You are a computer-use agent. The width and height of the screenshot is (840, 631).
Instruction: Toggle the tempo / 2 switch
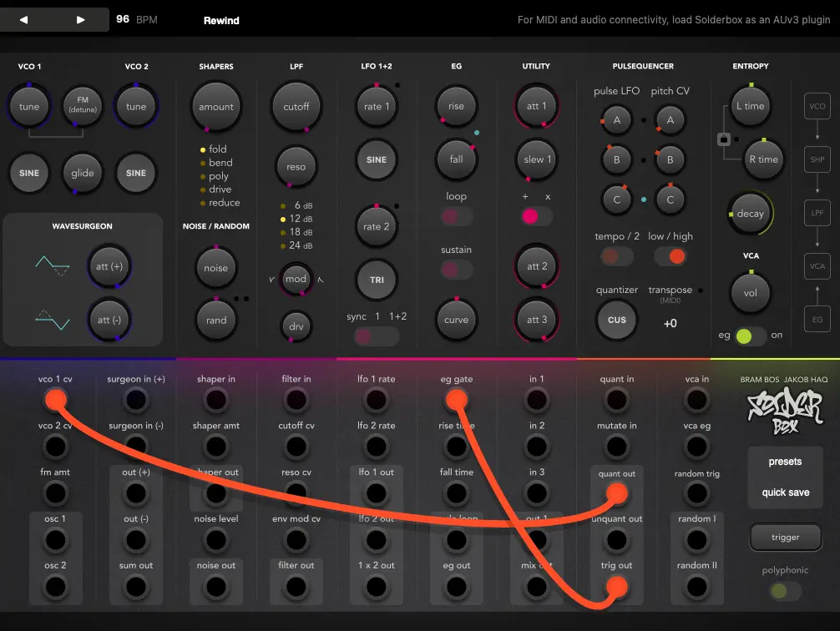pos(616,256)
